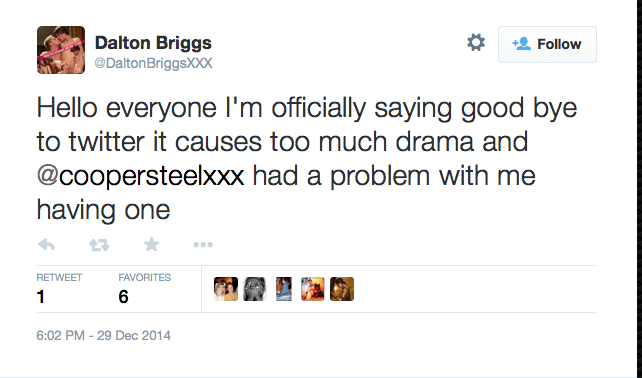Screen dimensions: 642x378
Task: Open the @DaltonBriggsXXX handle link
Action: pyautogui.click(x=154, y=63)
